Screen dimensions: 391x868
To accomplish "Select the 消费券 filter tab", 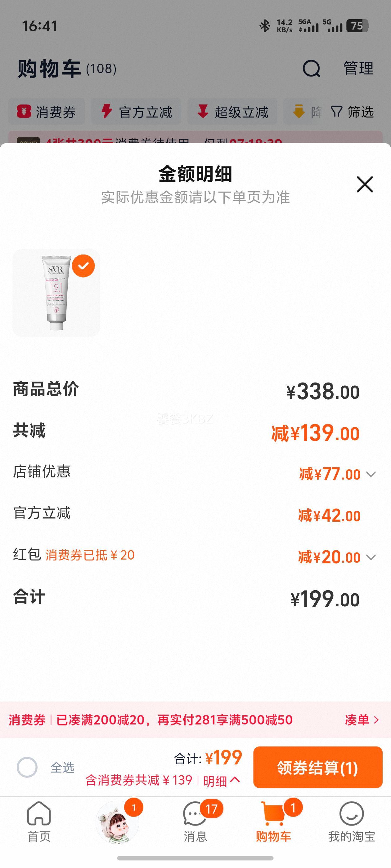I will point(47,112).
